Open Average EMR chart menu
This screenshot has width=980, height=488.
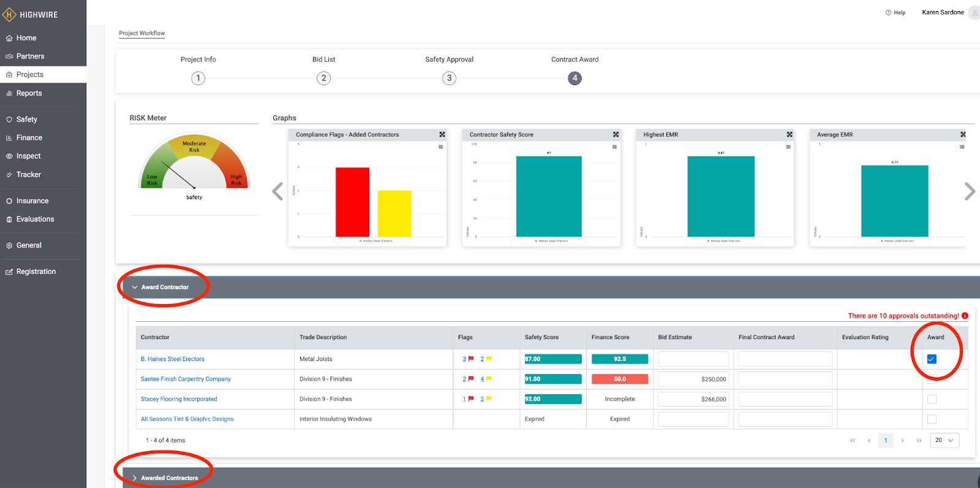coord(962,147)
